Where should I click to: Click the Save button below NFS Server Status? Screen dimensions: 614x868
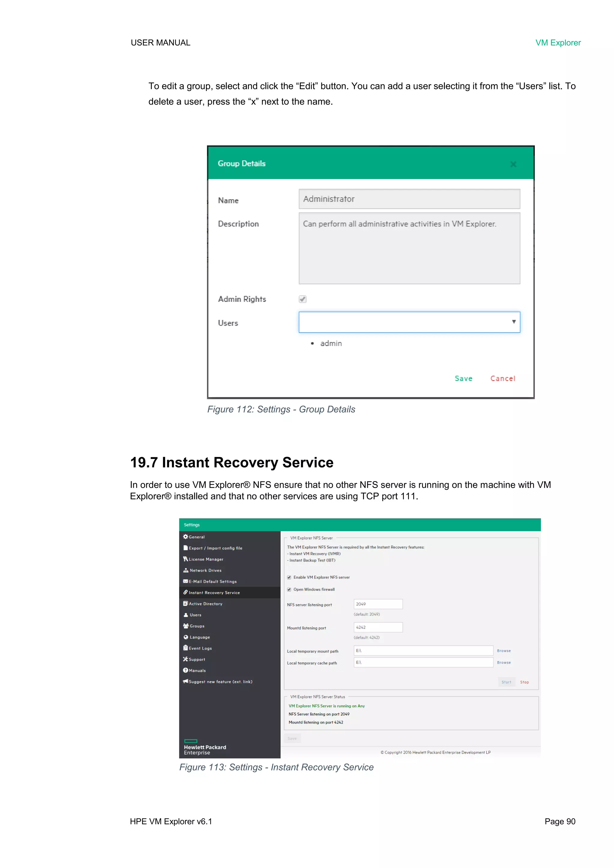tap(292, 738)
